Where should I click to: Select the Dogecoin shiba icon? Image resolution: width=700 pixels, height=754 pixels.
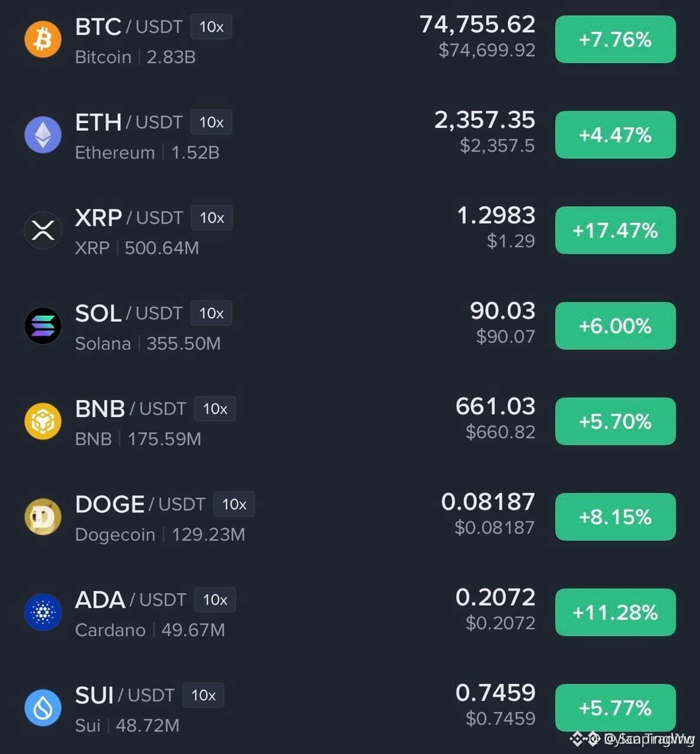point(43,517)
